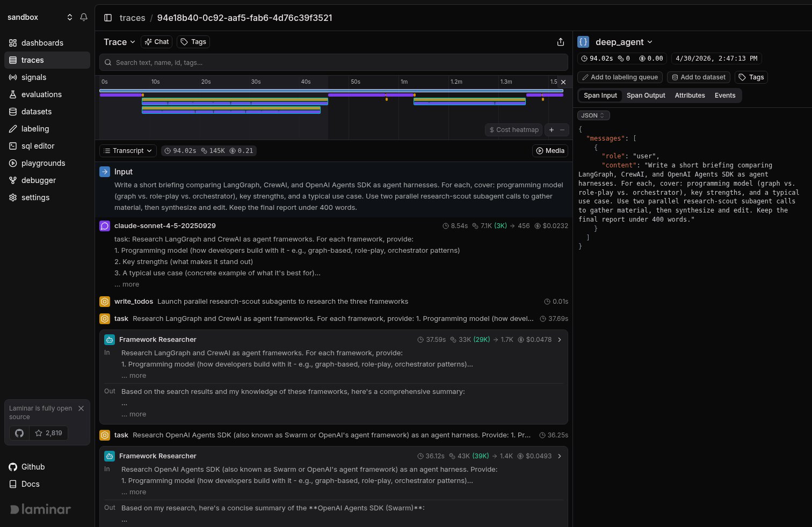The width and height of the screenshot is (812, 527).
Task: Open second Framework Researcher chevron, 36.12s
Action: [560, 456]
